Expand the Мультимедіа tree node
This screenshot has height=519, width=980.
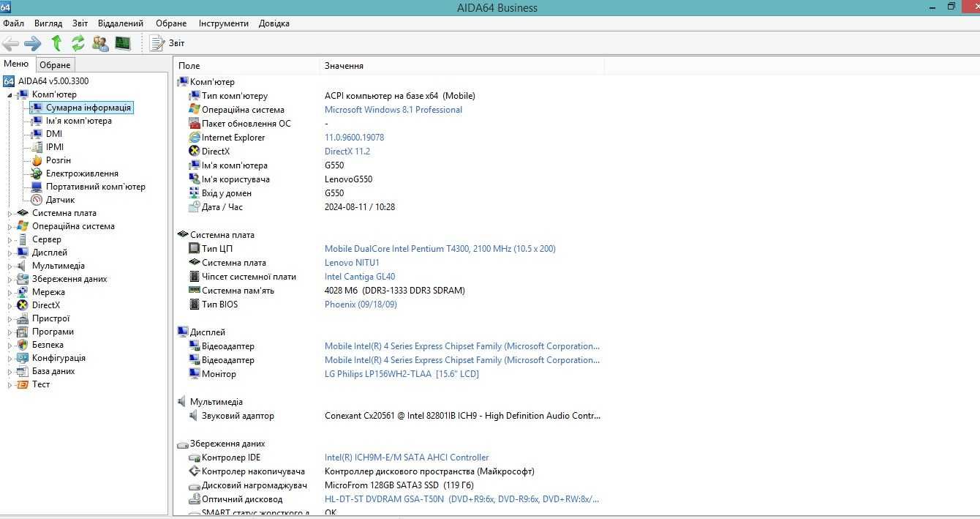[10, 266]
